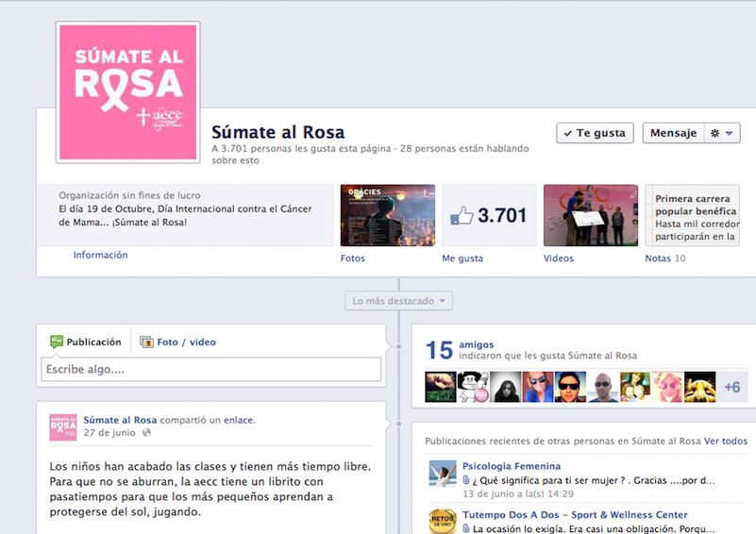Viewport: 756px width, 534px height.
Task: Switch to the Foto / video tab
Action: click(177, 342)
